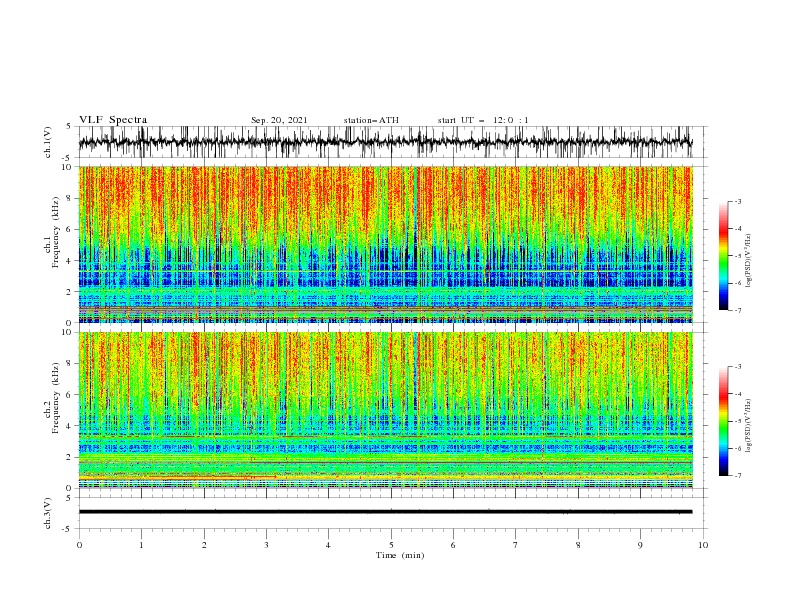
Task: Click the "ch.3(V)" axis label
Action: point(48,513)
